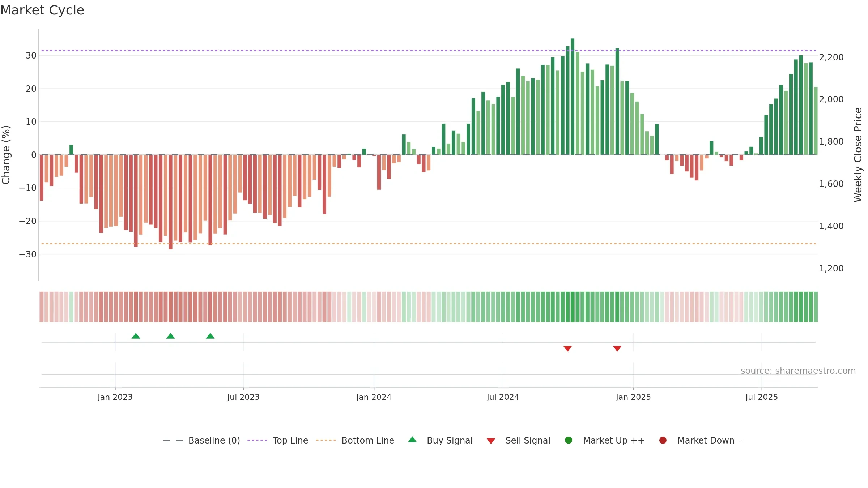Viewport: 868px width, 488px height.
Task: Toggle the Baseline (0) legend entry
Action: tap(201, 440)
